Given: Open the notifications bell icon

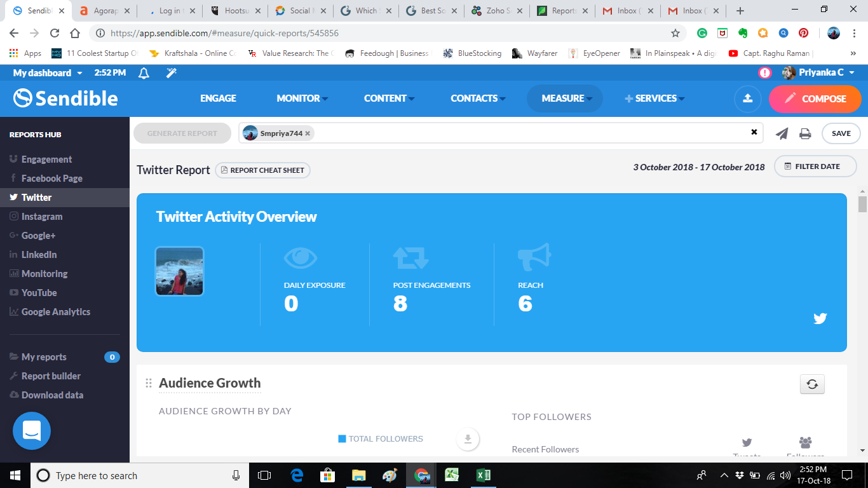Looking at the screenshot, I should [144, 73].
